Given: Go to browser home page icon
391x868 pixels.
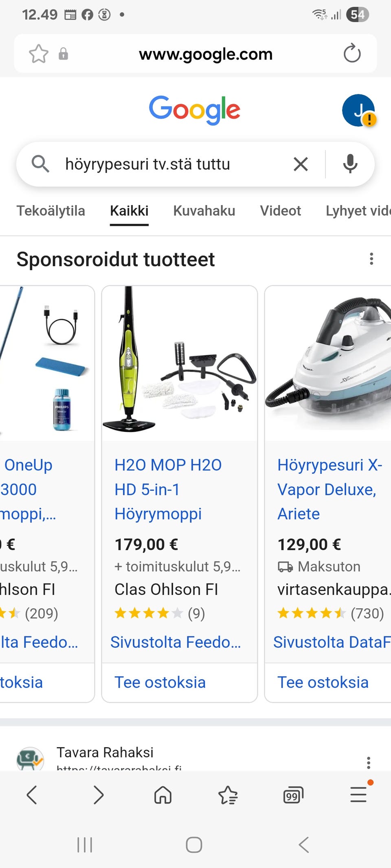Looking at the screenshot, I should 163,795.
